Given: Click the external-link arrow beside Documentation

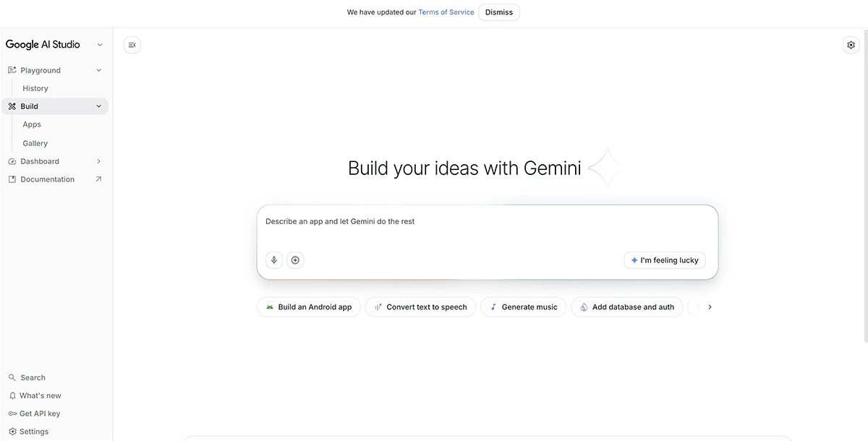Looking at the screenshot, I should [x=98, y=179].
